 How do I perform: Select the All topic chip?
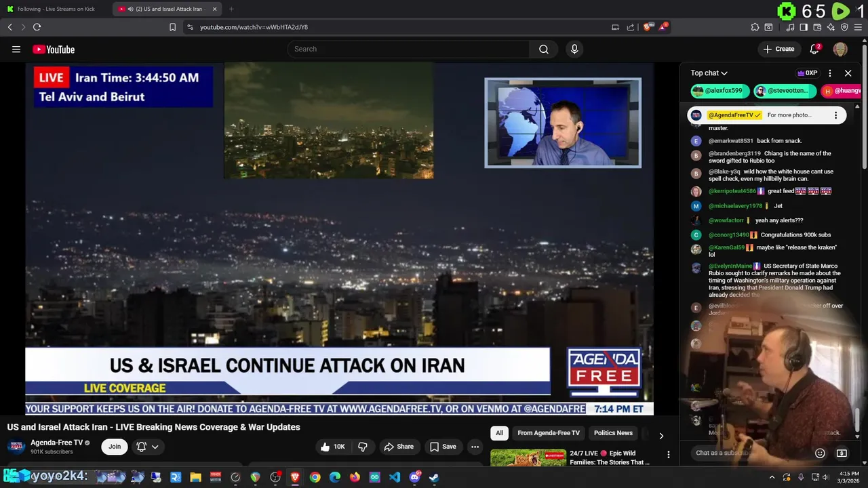(499, 433)
